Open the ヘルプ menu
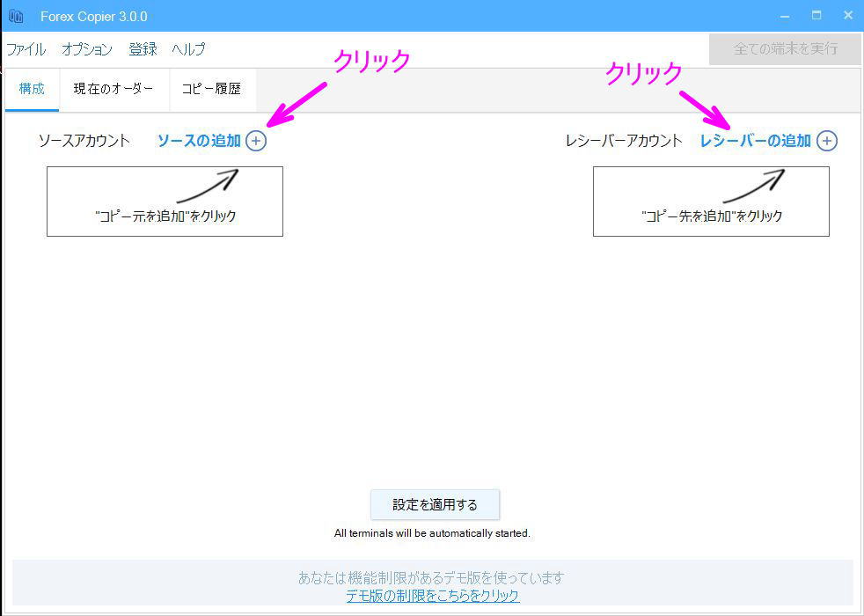Screen dimensions: 864x616 187,50
